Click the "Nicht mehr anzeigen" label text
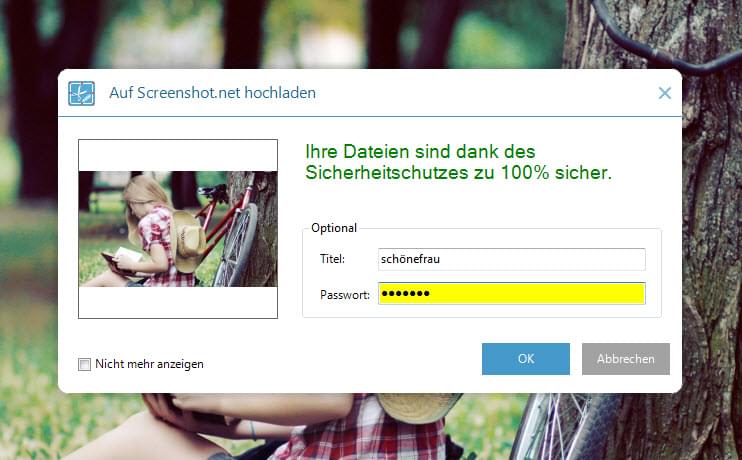 [x=150, y=364]
